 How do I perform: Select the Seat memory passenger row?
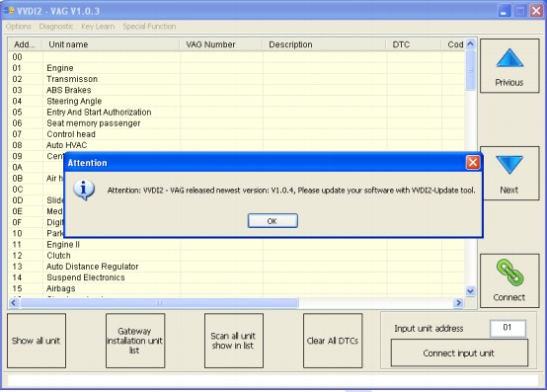pyautogui.click(x=236, y=123)
